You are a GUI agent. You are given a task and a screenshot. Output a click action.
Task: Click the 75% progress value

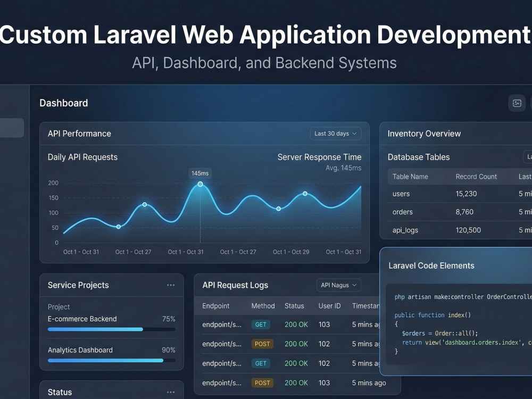(x=169, y=319)
